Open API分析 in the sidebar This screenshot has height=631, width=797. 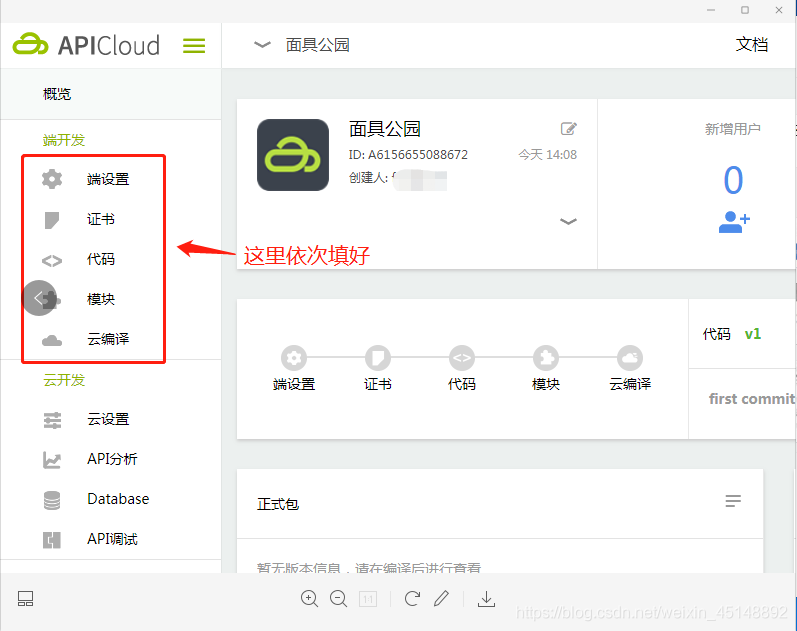[x=112, y=459]
